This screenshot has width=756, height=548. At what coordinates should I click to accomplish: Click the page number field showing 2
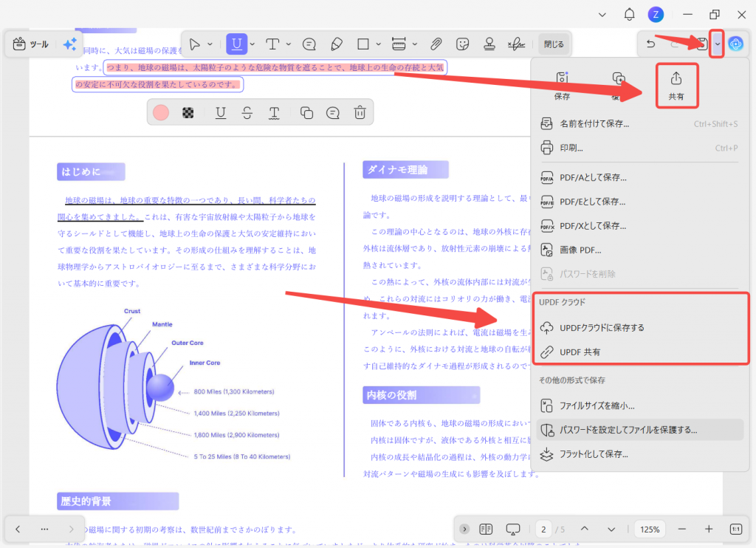coord(543,530)
